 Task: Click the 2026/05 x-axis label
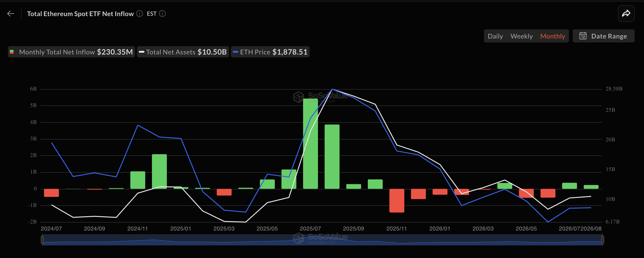coord(526,229)
